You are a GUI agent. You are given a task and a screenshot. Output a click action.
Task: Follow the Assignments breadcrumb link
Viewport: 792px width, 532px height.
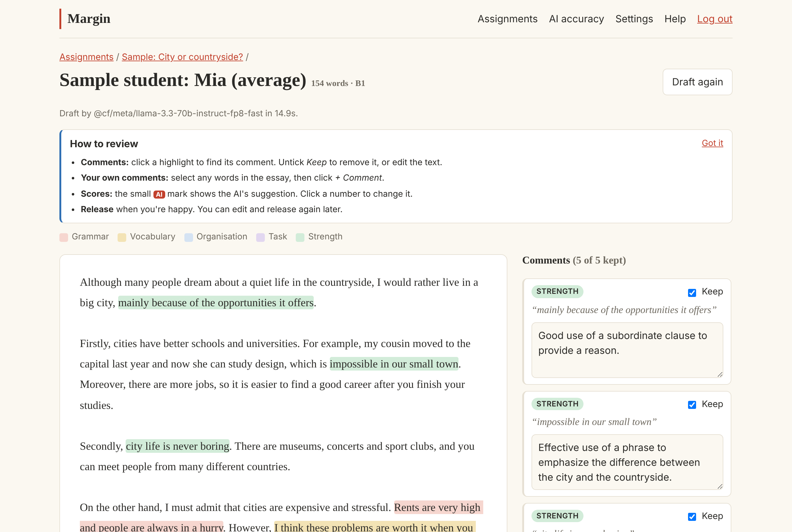tap(86, 57)
